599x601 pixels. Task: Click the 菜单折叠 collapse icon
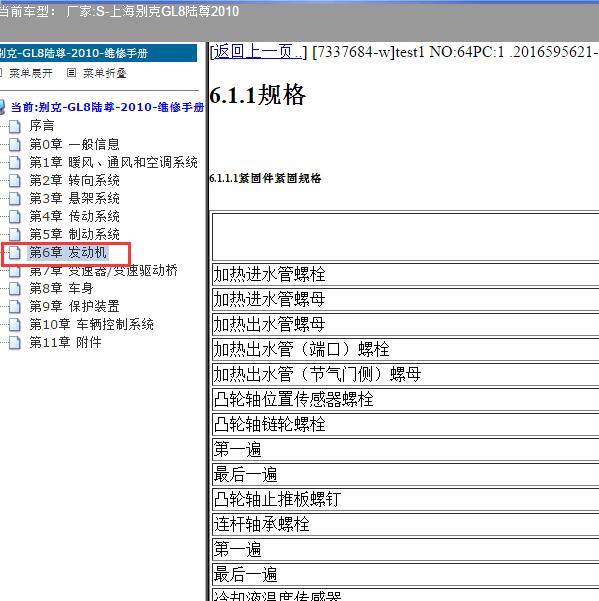tap(71, 72)
